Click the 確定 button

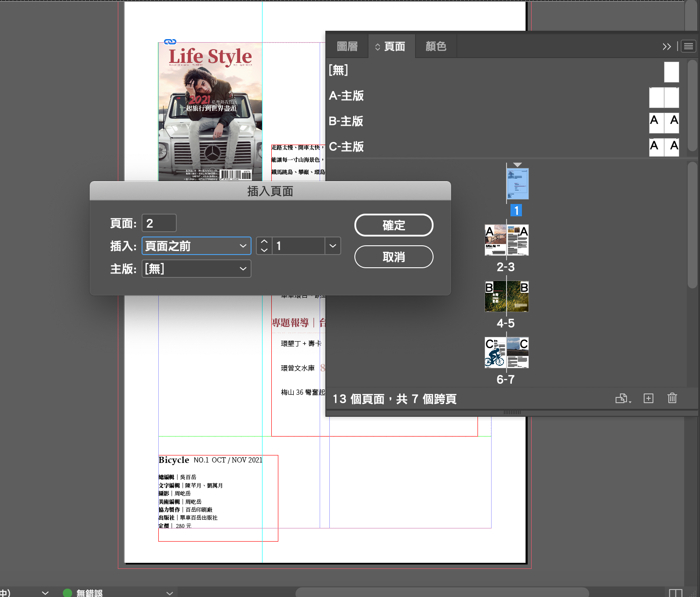[394, 225]
